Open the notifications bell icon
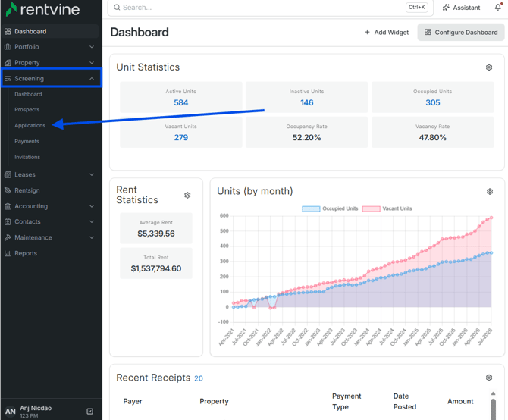 click(498, 7)
